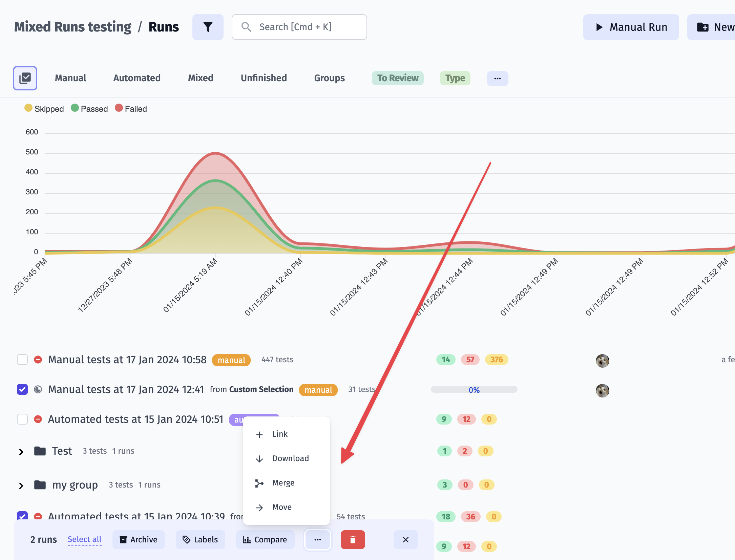Screen dimensions: 735x560
Task: Click the Select all link
Action: (x=84, y=539)
